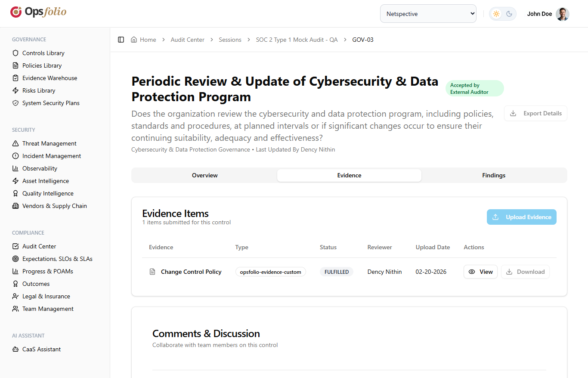Open Audit Center from the Compliance section
588x378 pixels.
click(40, 246)
